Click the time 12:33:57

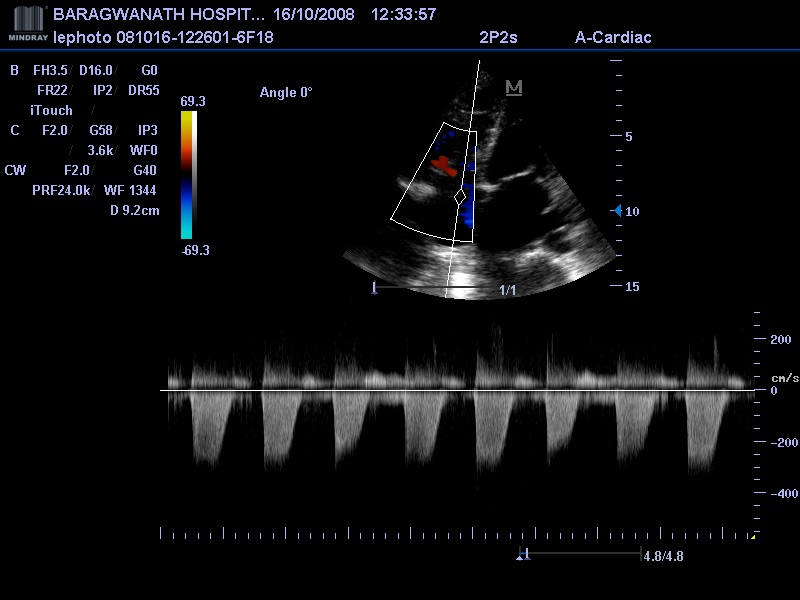404,14
